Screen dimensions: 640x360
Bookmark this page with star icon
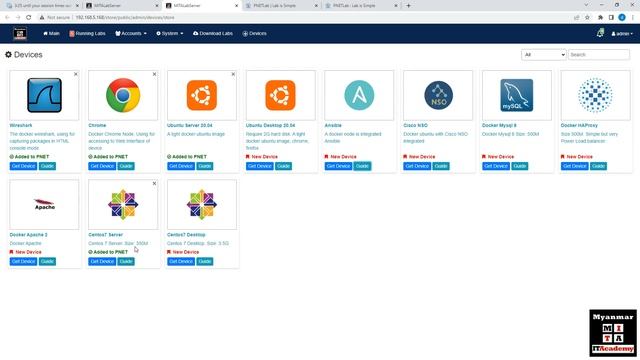[x=587, y=18]
